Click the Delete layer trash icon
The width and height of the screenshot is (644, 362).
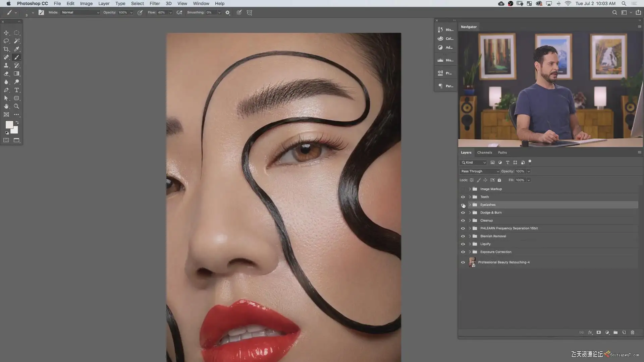point(633,333)
